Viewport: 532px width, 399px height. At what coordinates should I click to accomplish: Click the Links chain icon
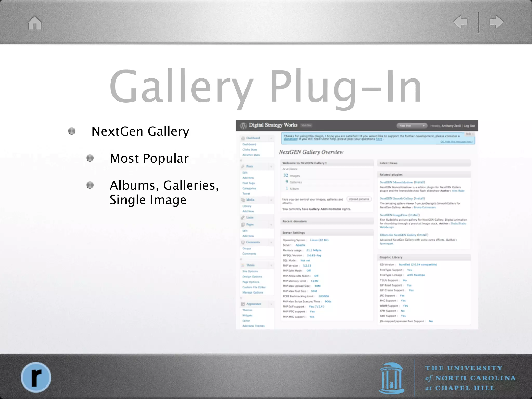click(243, 217)
